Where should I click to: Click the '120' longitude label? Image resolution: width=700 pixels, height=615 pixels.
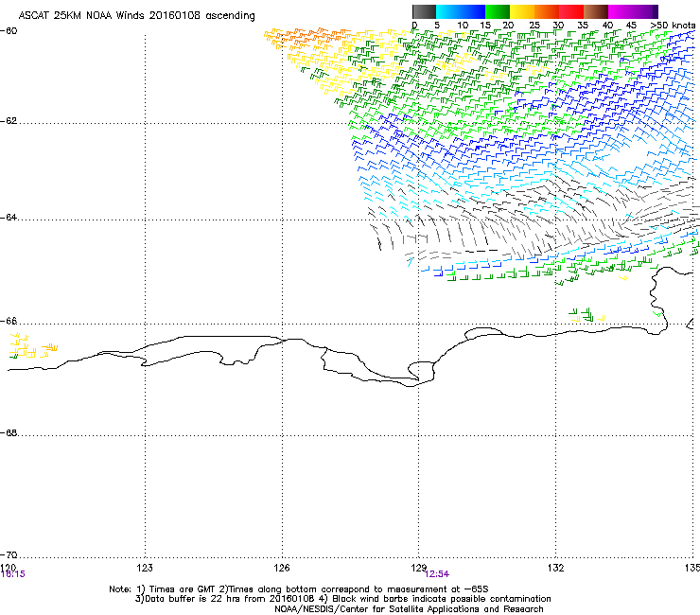point(8,568)
